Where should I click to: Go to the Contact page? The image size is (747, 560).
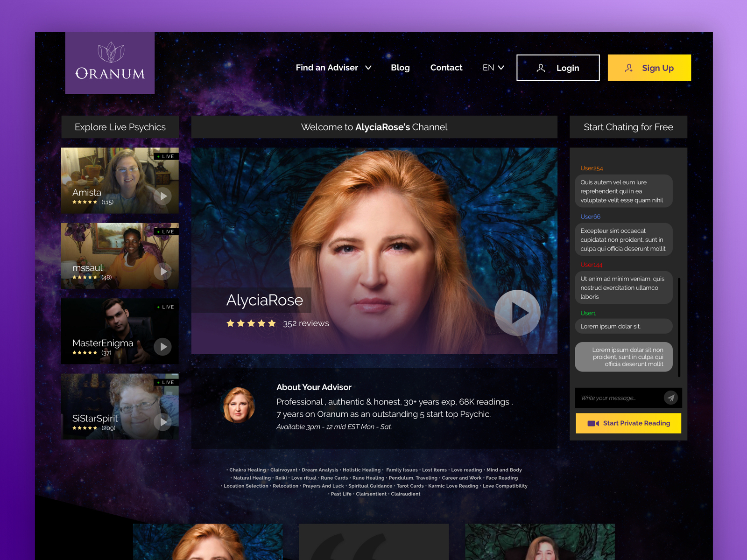coord(446,68)
